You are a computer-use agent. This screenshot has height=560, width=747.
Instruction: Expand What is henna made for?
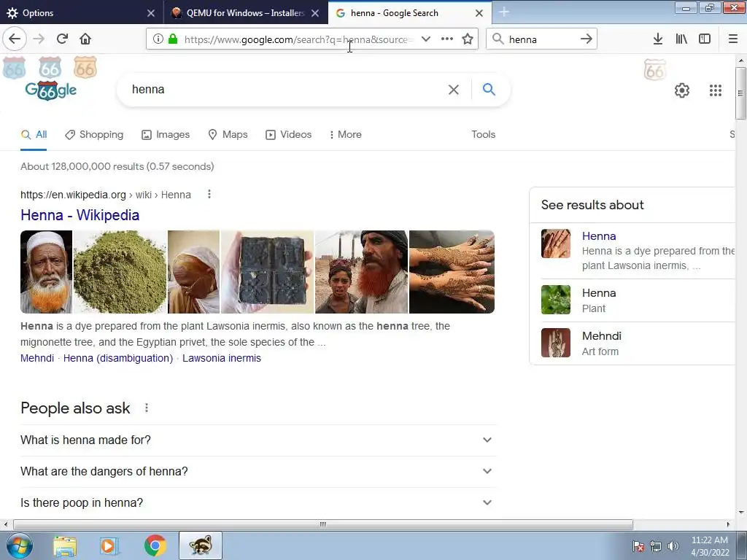pyautogui.click(x=258, y=440)
